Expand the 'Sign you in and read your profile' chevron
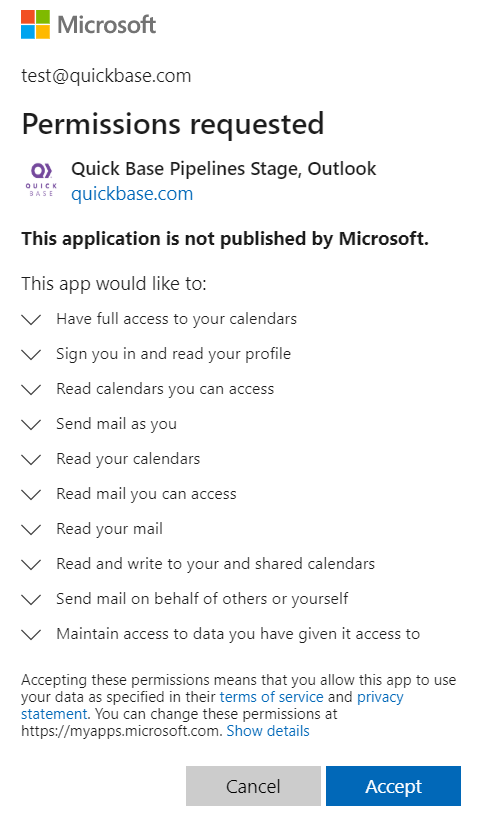 (x=32, y=355)
